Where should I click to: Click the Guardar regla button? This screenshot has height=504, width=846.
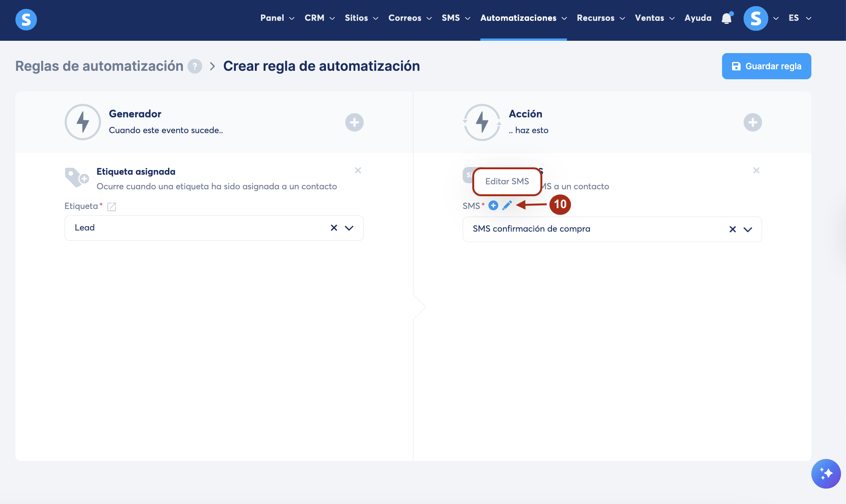point(766,66)
